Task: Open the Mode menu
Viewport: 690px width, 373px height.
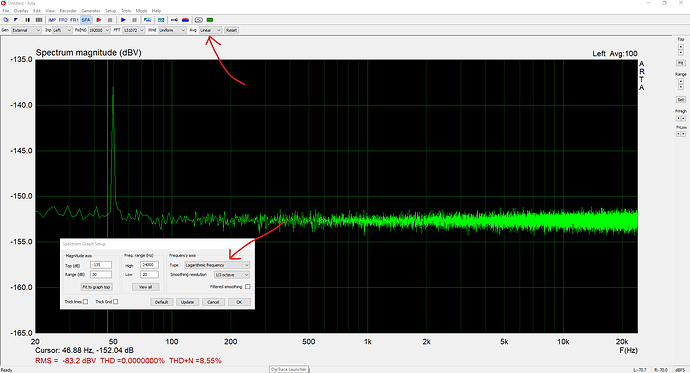Action: [141, 11]
